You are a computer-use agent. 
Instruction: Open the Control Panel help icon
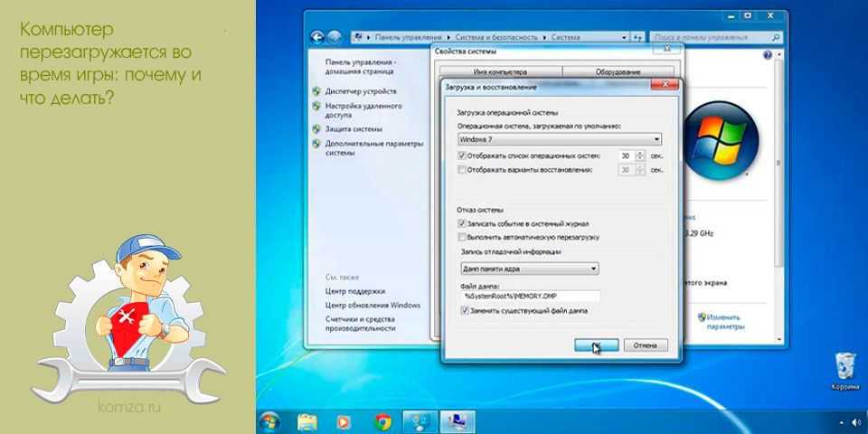pyautogui.click(x=768, y=55)
